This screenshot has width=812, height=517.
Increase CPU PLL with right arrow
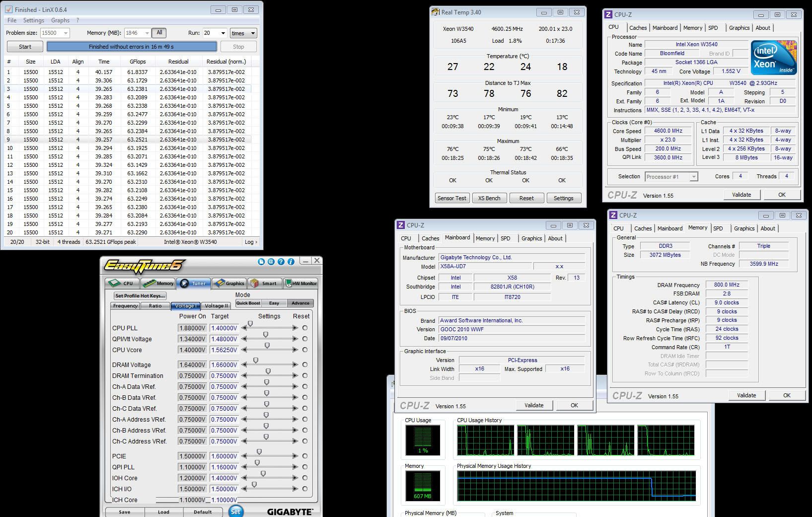295,328
